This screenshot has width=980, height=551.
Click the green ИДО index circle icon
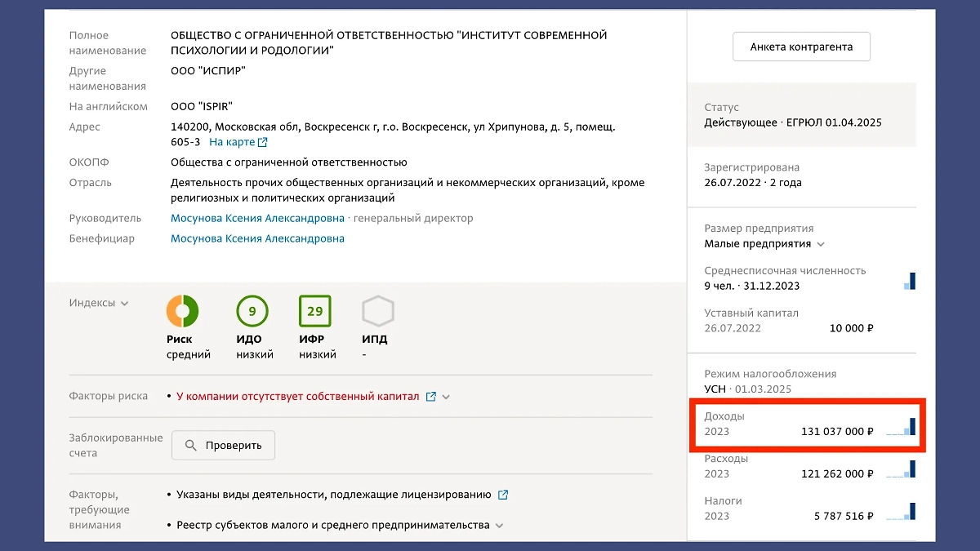(252, 311)
